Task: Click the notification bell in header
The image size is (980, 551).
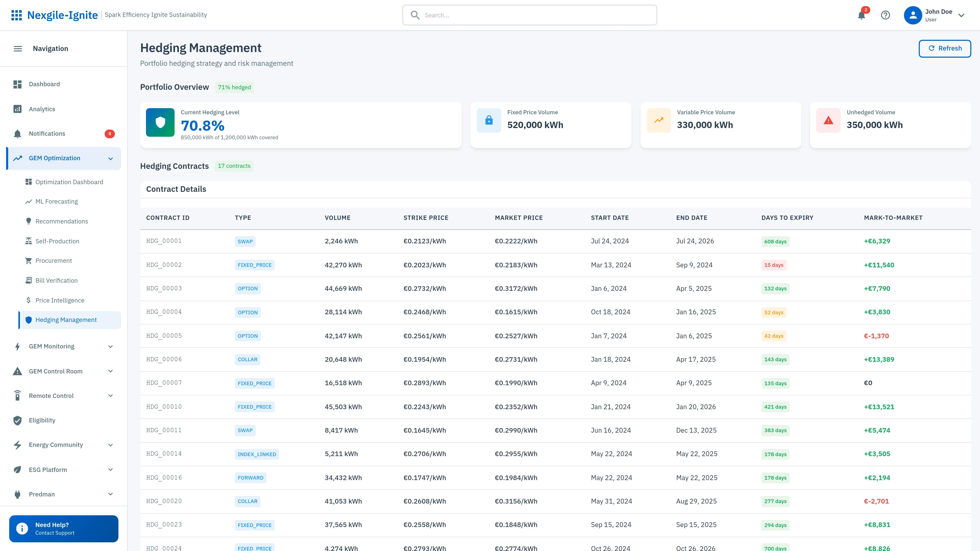Action: click(861, 15)
